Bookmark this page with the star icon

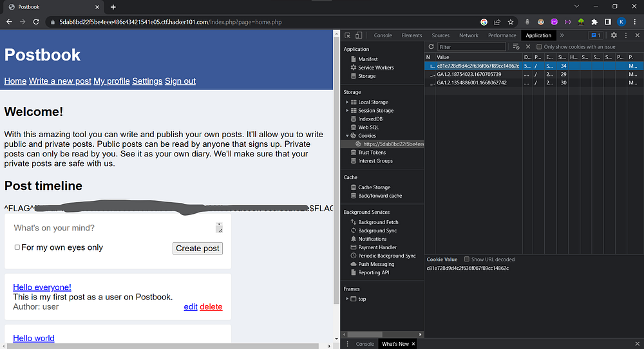[509, 22]
